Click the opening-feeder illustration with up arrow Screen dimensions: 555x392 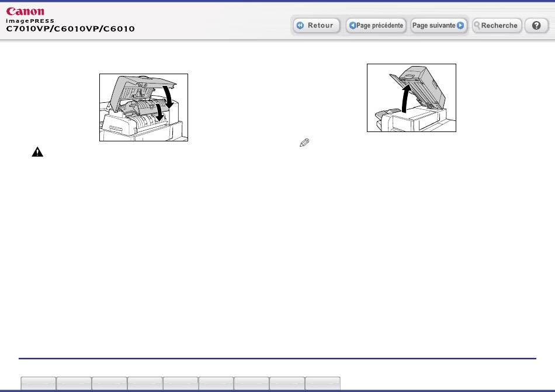411,98
